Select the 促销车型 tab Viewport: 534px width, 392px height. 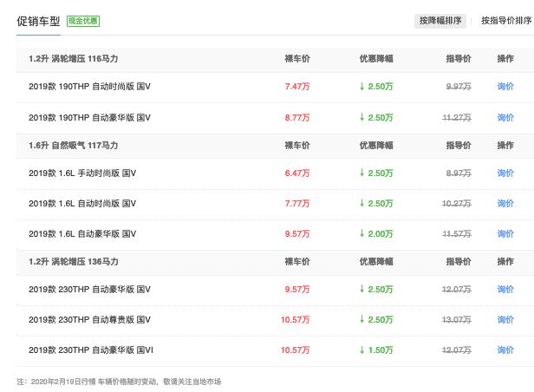tap(38, 21)
